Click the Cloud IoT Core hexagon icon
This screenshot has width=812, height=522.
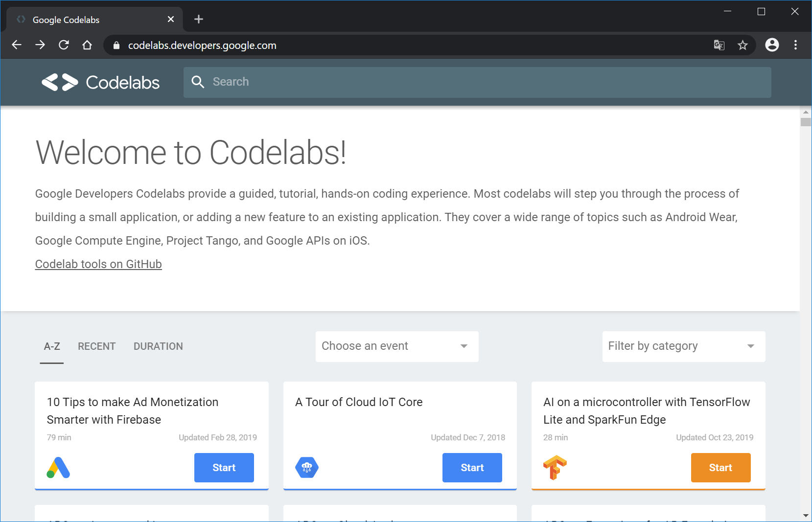click(307, 468)
